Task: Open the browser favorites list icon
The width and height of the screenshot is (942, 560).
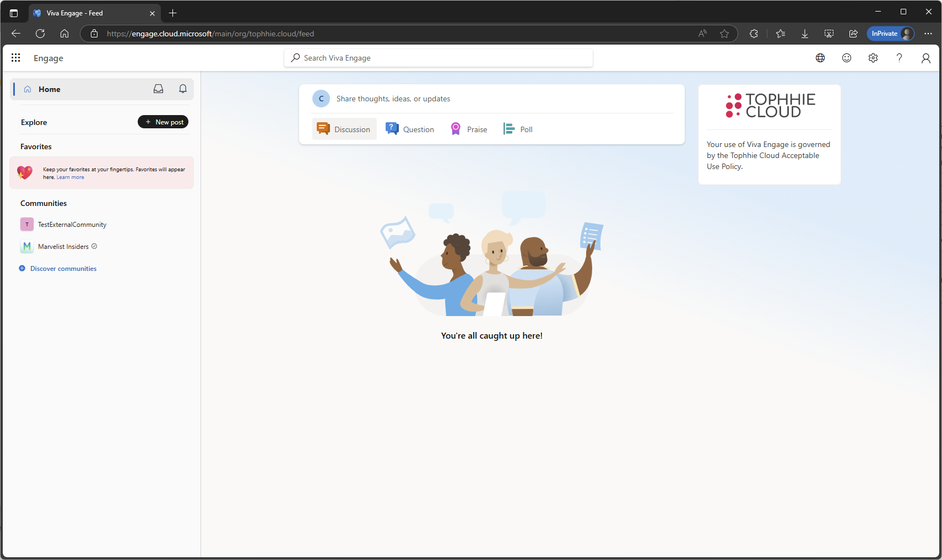Action: [781, 34]
